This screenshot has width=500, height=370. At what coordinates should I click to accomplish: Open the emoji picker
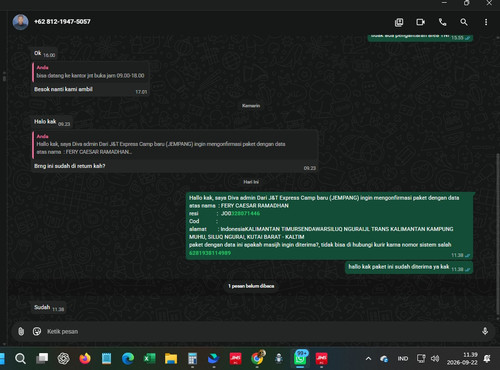[37, 331]
